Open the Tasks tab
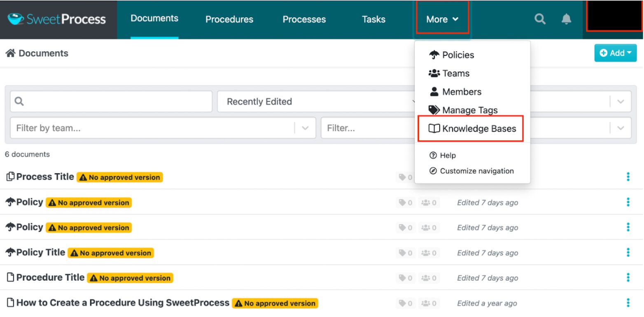This screenshot has width=644, height=317. pos(373,19)
